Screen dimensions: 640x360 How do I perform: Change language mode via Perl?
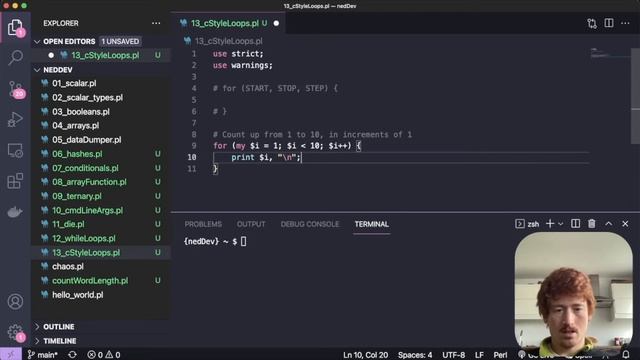(500, 355)
